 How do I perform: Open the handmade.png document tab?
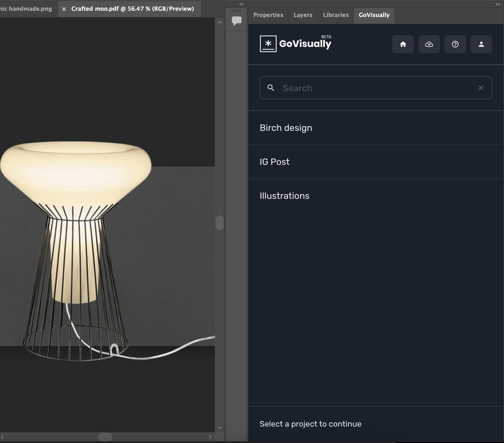26,9
